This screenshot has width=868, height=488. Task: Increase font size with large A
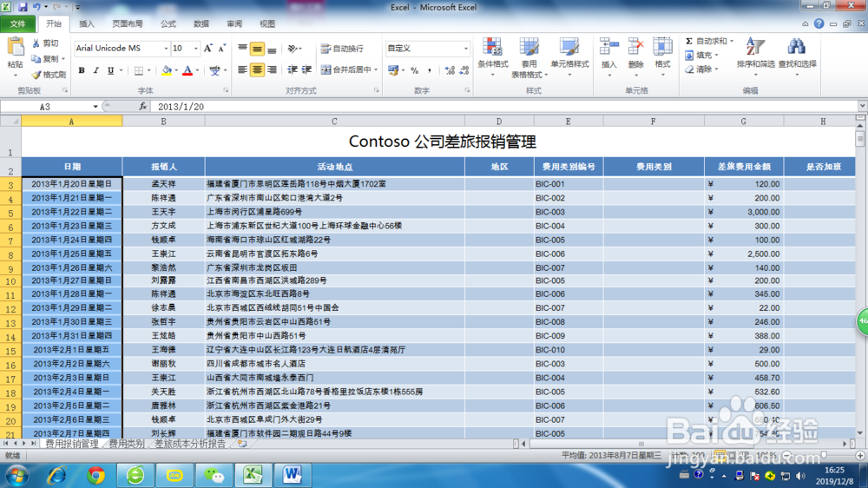207,49
